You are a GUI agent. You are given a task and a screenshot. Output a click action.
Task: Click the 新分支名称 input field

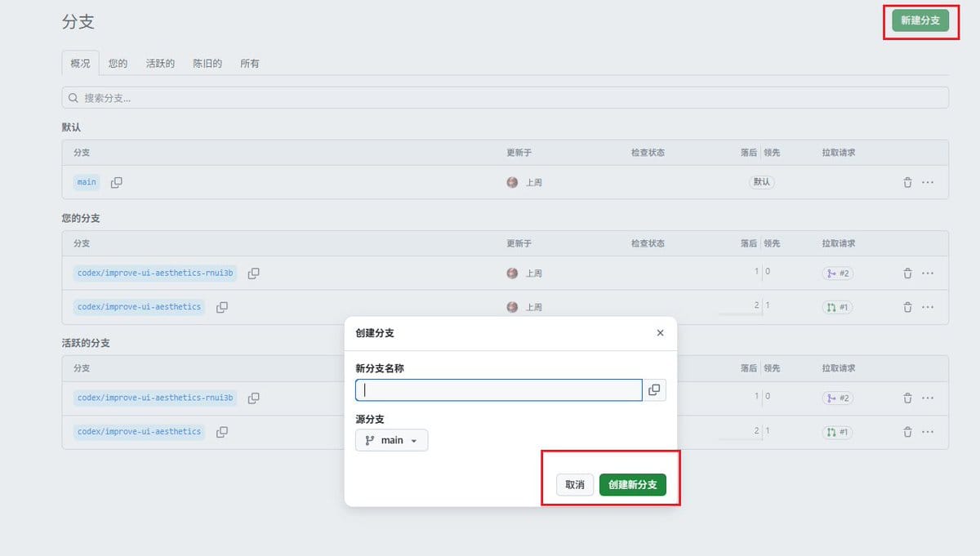coord(499,390)
